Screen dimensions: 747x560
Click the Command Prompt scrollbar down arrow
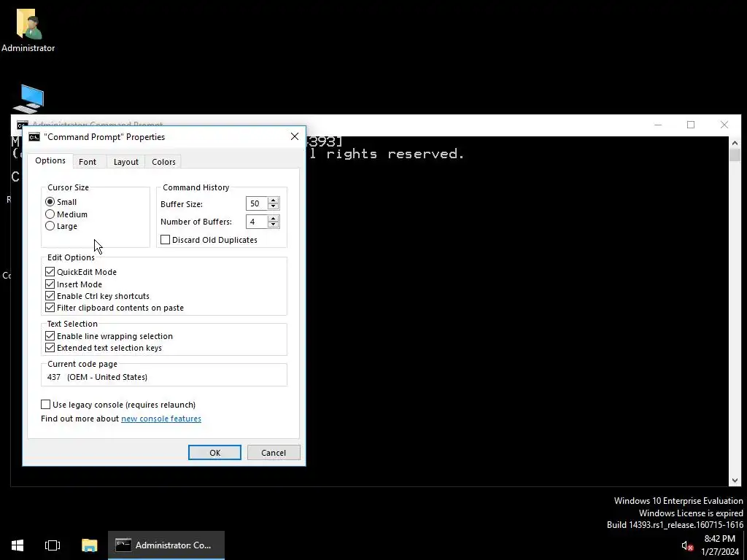[735, 481]
